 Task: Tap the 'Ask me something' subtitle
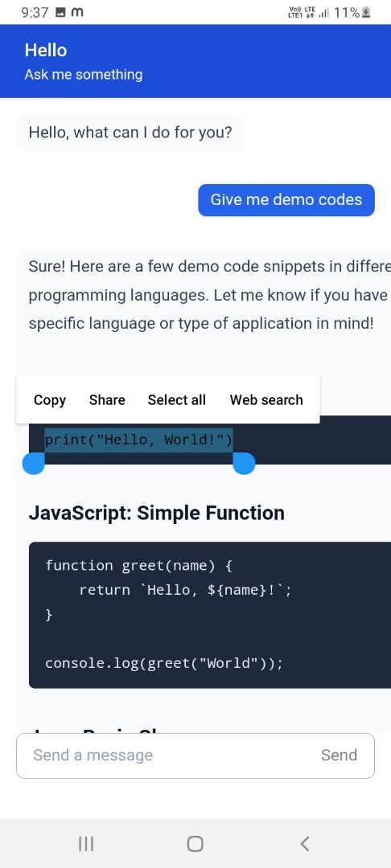pos(84,74)
